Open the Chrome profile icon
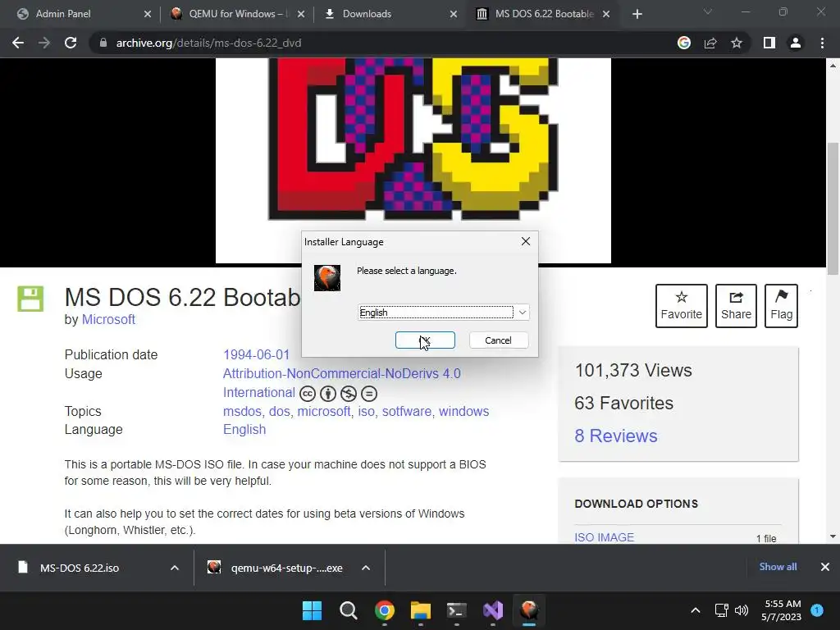This screenshot has width=840, height=630. click(796, 43)
